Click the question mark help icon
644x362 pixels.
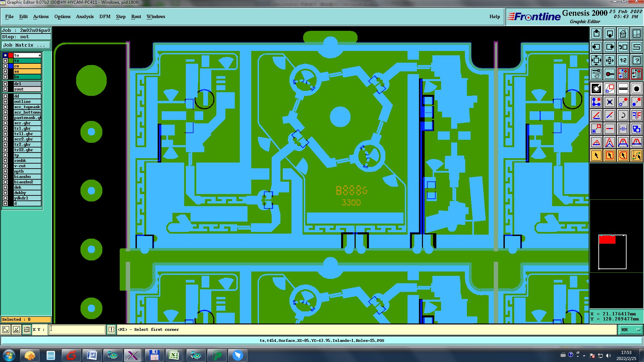point(636,60)
